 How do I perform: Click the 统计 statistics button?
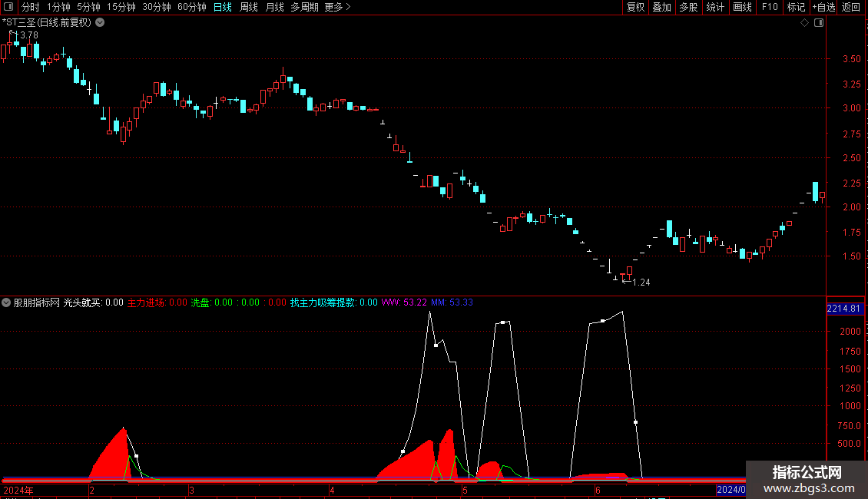click(715, 7)
